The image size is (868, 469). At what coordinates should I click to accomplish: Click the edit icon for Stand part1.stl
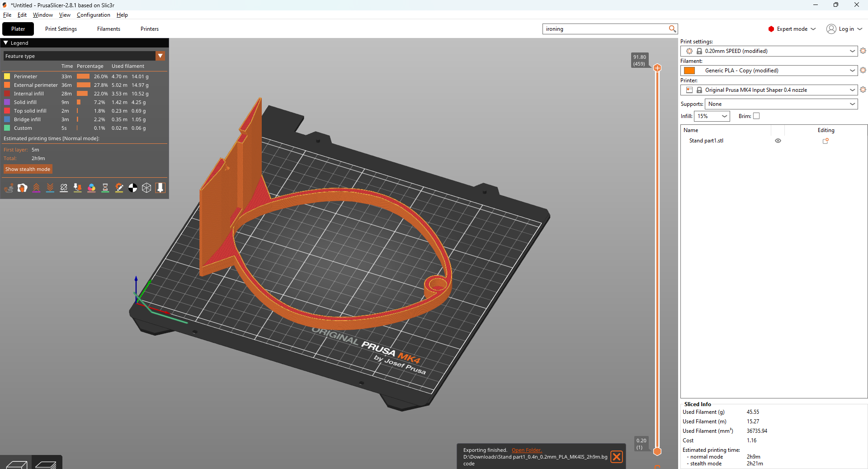pos(826,141)
